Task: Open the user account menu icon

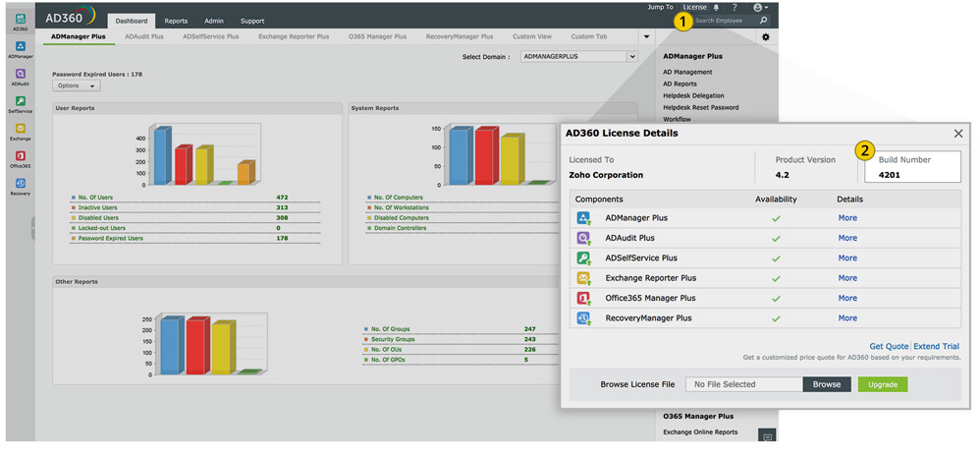Action: [761, 8]
